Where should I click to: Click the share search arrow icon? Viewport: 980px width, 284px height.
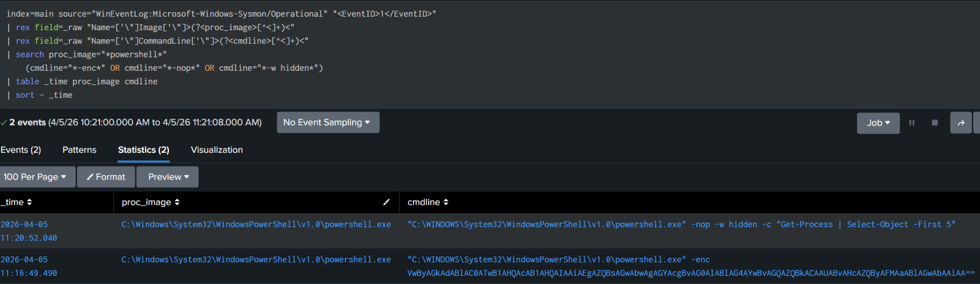point(961,123)
